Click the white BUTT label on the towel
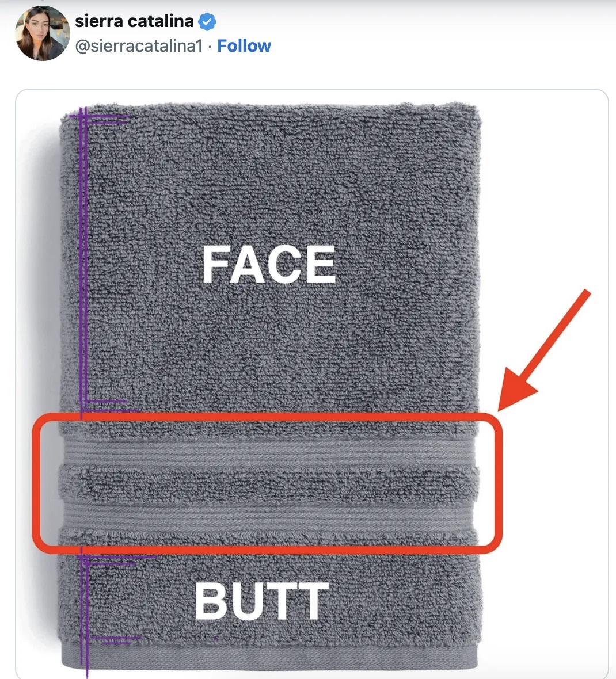 tap(262, 601)
